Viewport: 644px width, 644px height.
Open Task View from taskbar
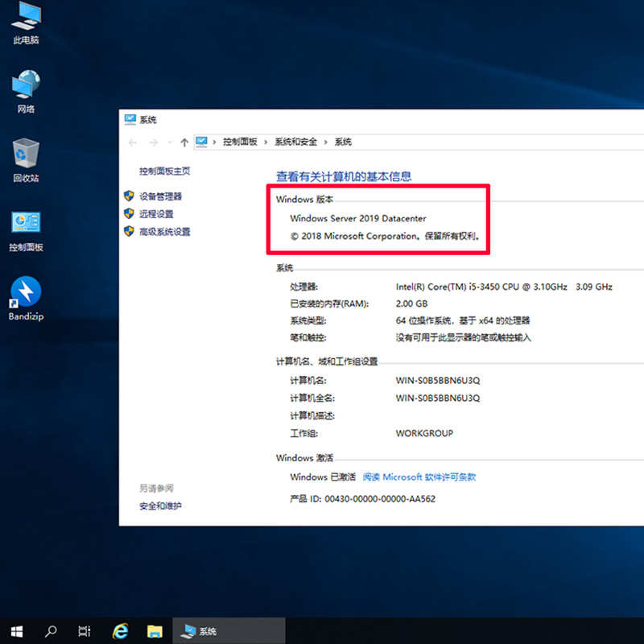click(85, 631)
